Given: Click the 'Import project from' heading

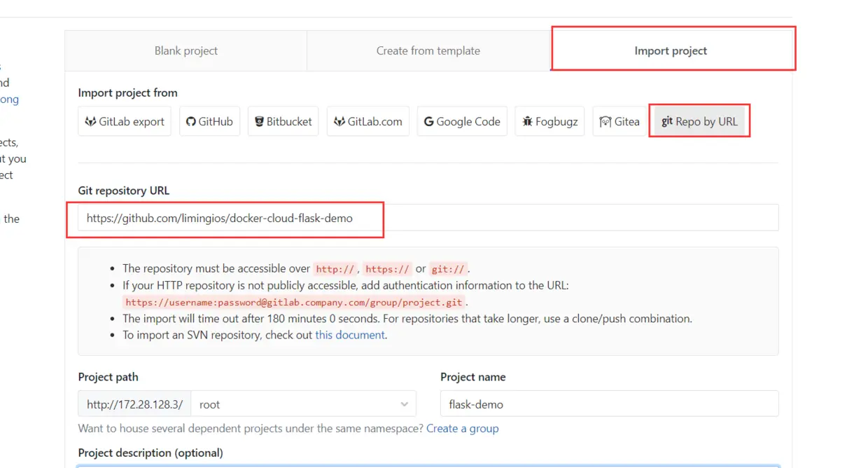Looking at the screenshot, I should 128,92.
